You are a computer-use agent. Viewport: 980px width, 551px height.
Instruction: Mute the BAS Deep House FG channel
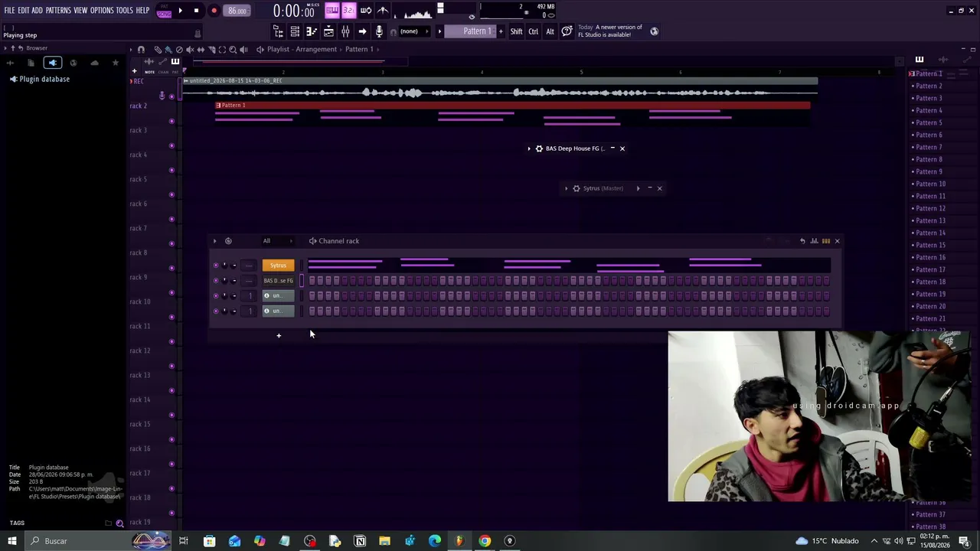point(215,281)
